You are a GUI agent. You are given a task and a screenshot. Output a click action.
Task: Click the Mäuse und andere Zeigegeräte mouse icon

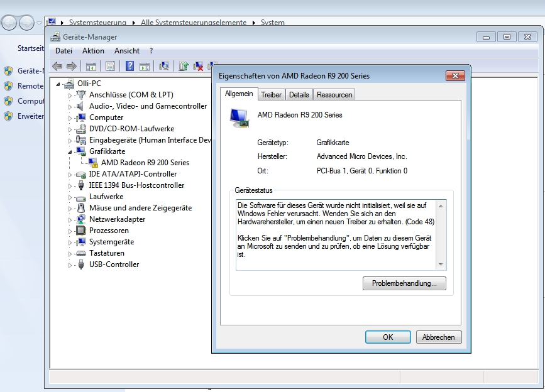81,208
